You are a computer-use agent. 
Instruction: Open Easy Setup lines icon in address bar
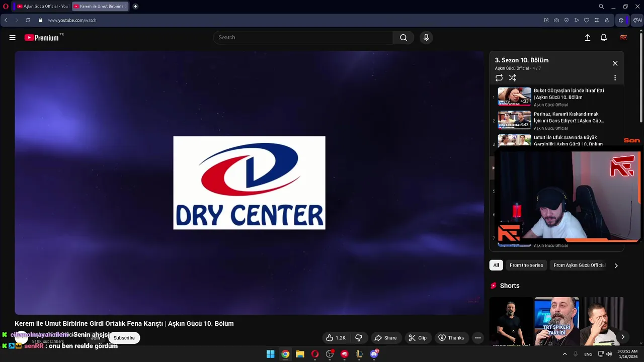click(x=597, y=20)
